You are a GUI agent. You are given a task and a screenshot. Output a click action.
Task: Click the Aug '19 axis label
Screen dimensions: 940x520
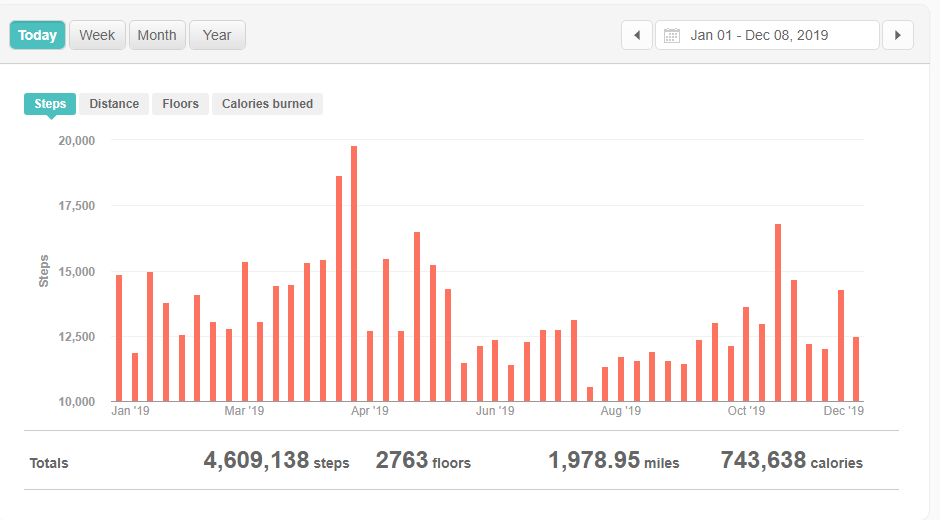pos(620,411)
